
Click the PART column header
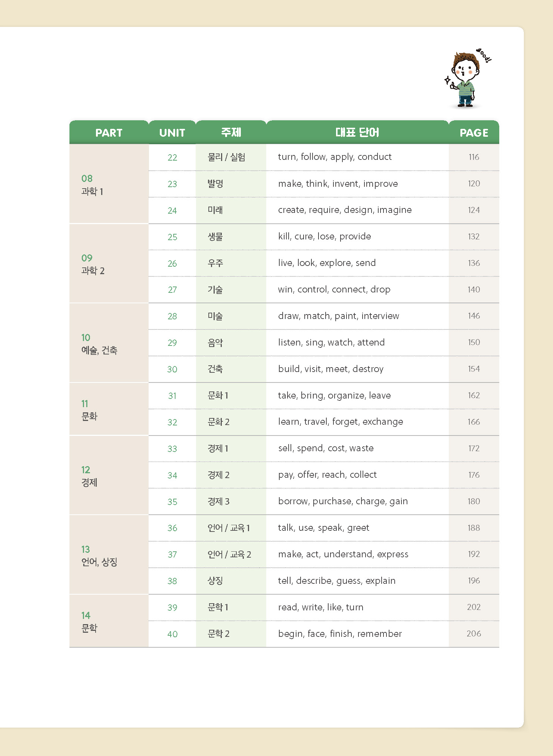pyautogui.click(x=109, y=133)
